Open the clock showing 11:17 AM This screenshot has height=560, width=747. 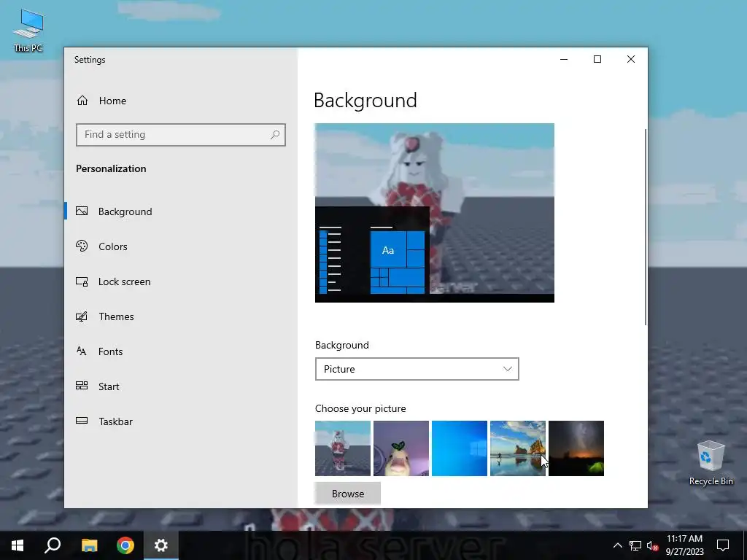click(684, 545)
